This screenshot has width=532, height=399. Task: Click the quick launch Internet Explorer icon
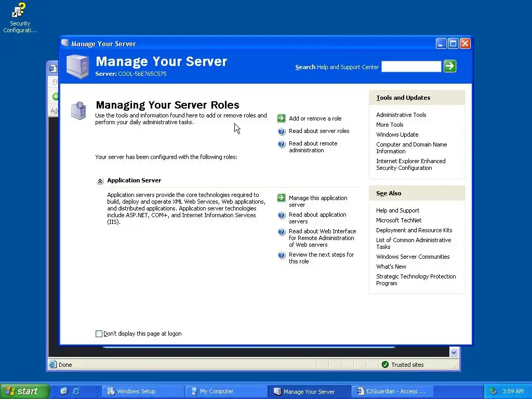77,391
